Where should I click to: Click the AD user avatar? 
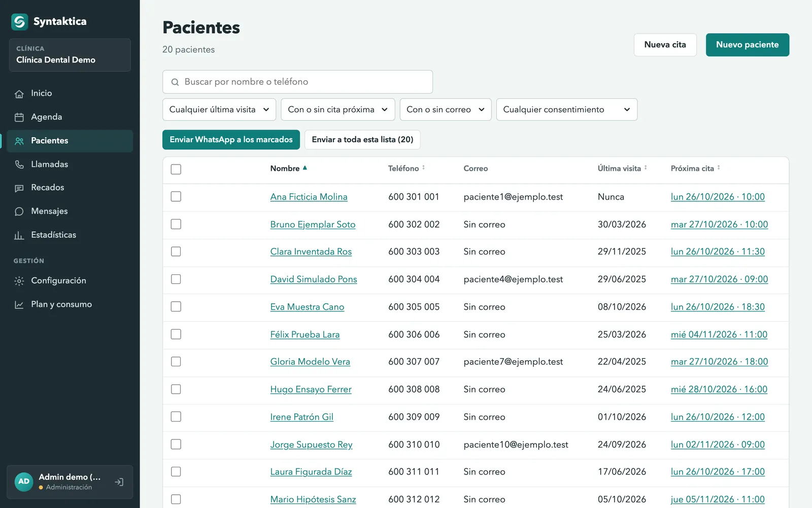click(24, 482)
